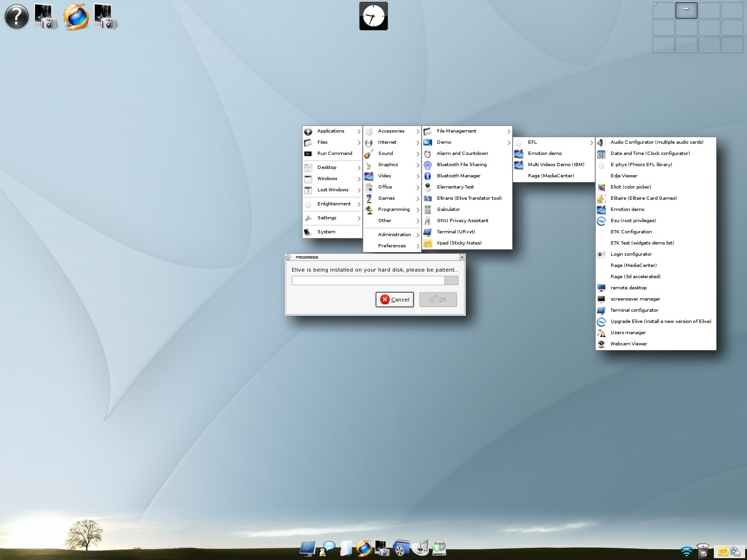The image size is (747, 560).
Task: Open Date and Time clock configurator
Action: click(656, 154)
